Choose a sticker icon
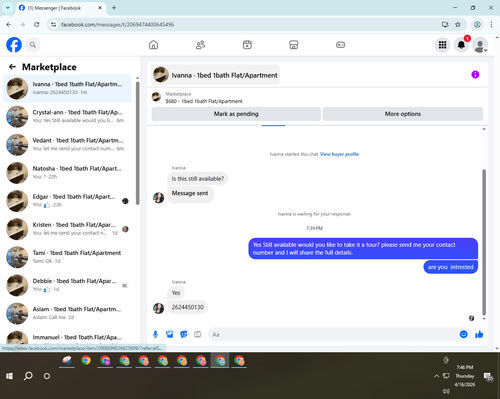Image resolution: width=500 pixels, height=399 pixels. pyautogui.click(x=183, y=334)
